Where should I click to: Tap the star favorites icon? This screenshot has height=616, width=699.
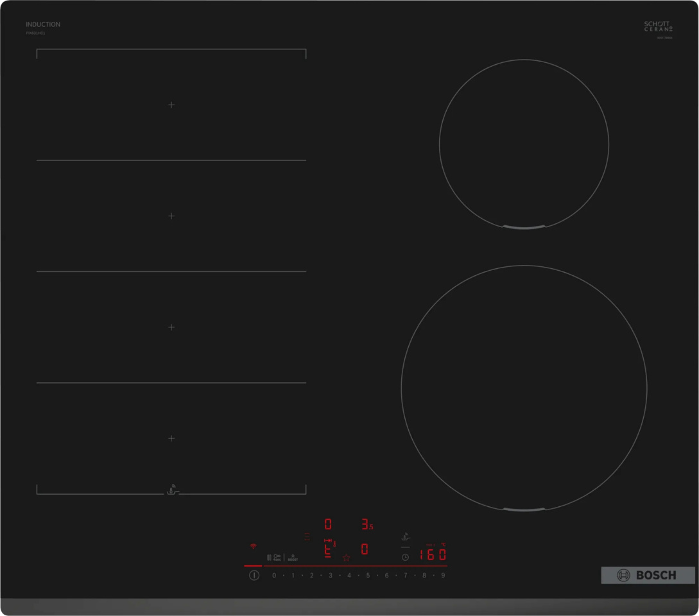coord(346,557)
